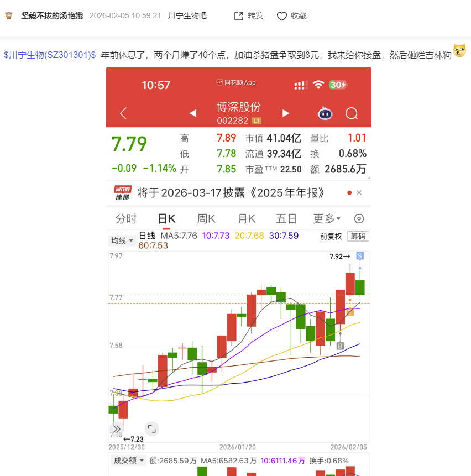Tap the 2026/01/20 date axis label

click(x=238, y=447)
